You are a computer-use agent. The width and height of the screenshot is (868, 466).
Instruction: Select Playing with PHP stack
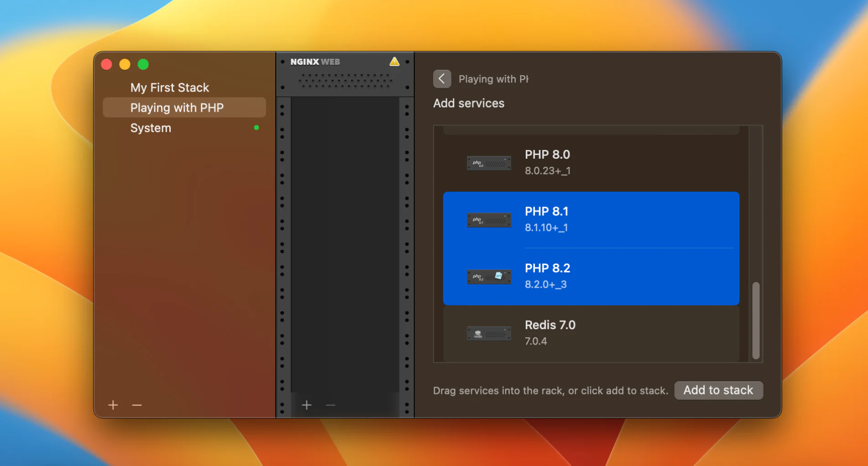[x=177, y=108]
